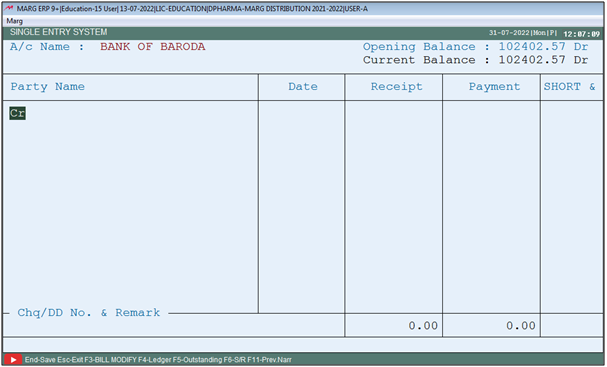Click the Receipt total 0.00

tap(423, 326)
